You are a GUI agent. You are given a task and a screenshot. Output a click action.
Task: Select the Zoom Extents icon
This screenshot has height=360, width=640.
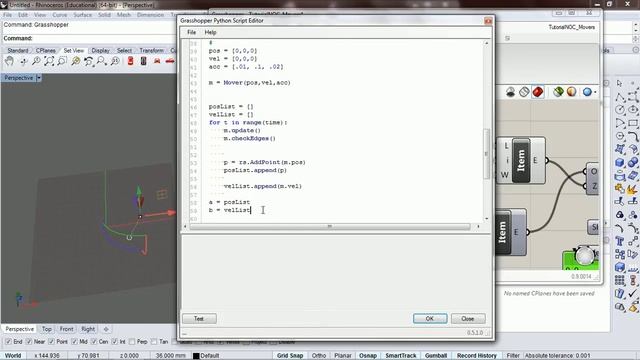(x=49, y=62)
